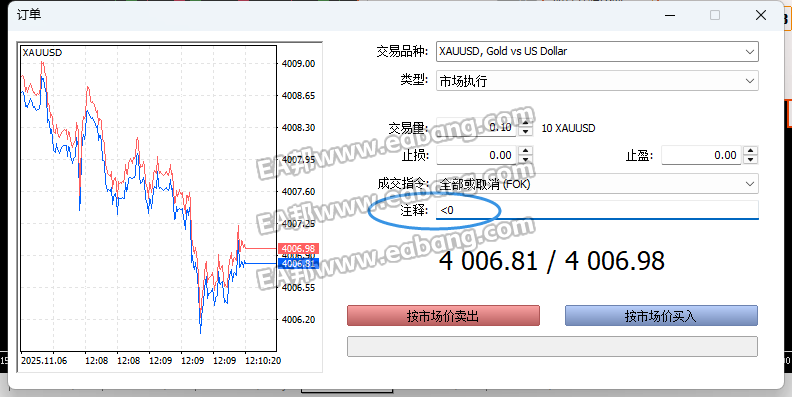
Task: Decrease the 止损 stop loss value
Action: [526, 160]
